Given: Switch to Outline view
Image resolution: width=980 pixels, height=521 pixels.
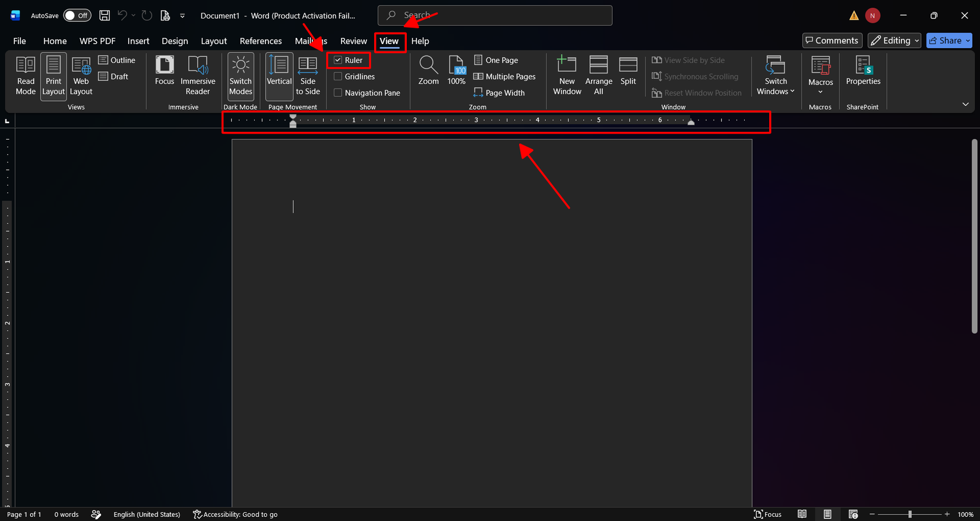Looking at the screenshot, I should pos(117,60).
